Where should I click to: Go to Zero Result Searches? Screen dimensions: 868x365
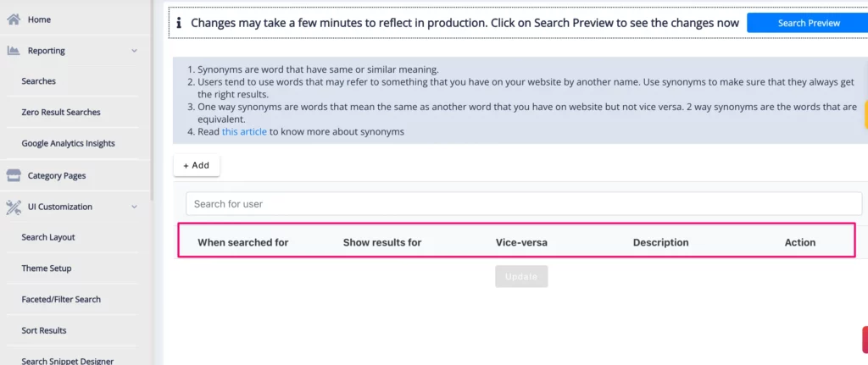point(61,112)
